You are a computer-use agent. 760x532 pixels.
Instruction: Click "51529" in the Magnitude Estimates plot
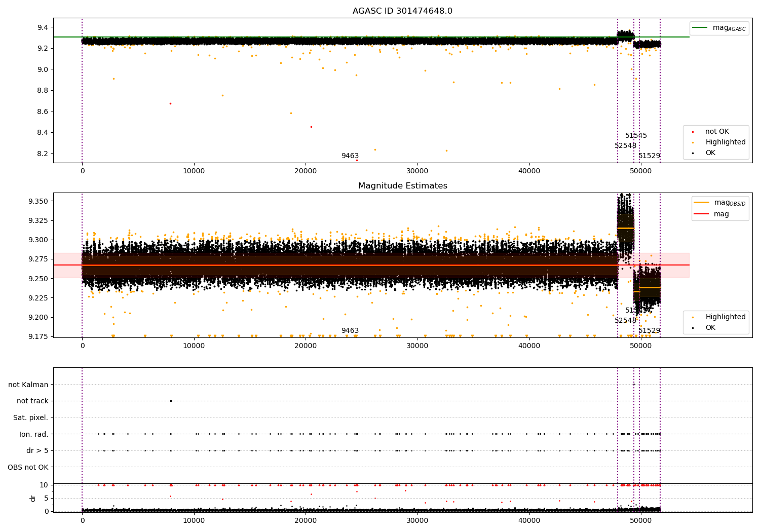point(649,331)
